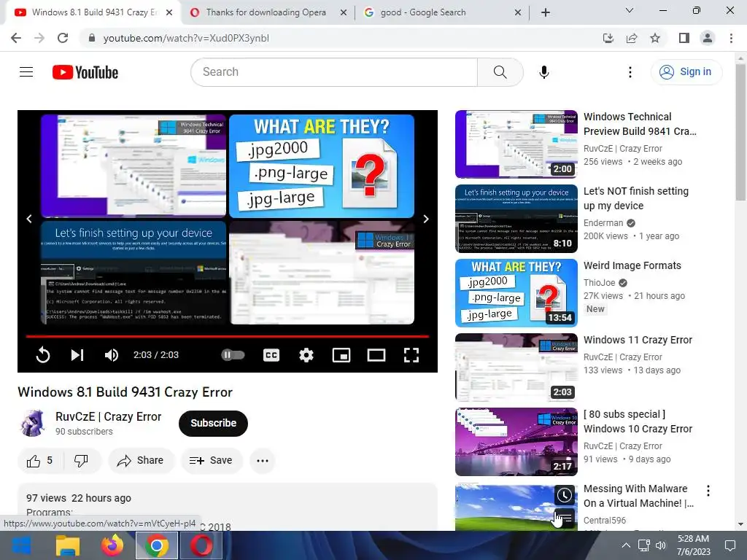Enter full screen mode
747x560 pixels.
pyautogui.click(x=411, y=355)
